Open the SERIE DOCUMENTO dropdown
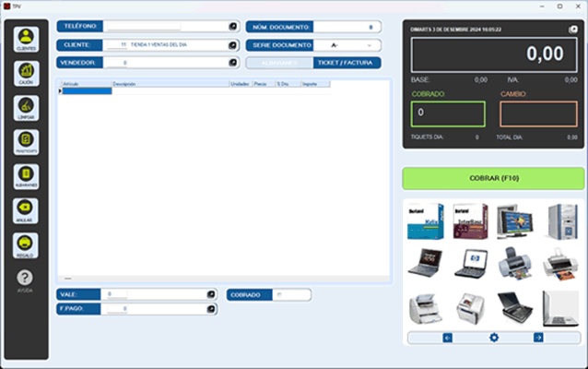588x369 pixels. coord(370,45)
